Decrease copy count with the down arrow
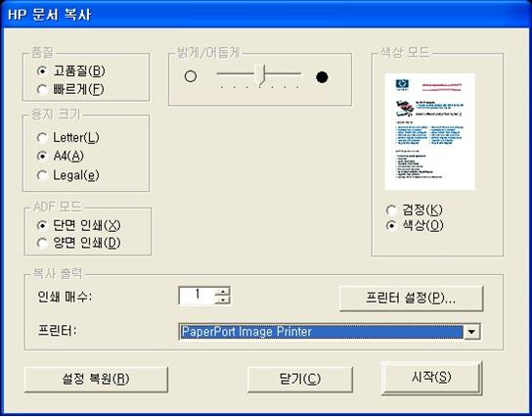The width and height of the screenshot is (532, 417). pyautogui.click(x=223, y=300)
